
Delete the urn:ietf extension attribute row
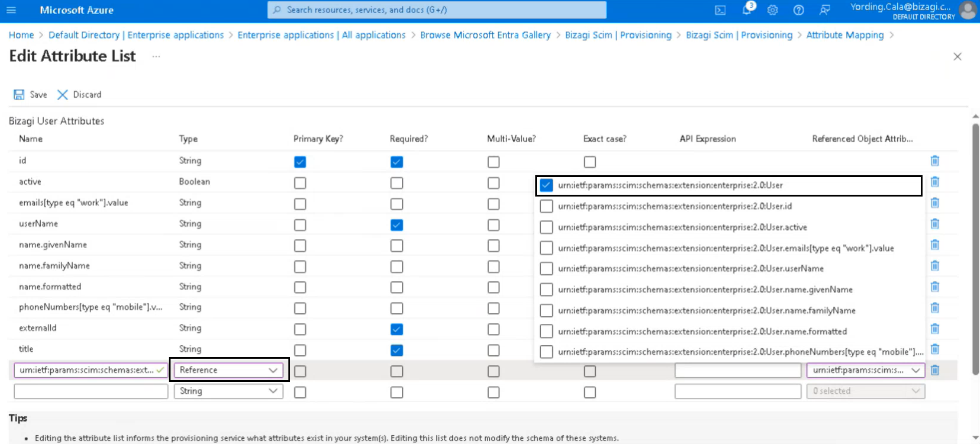[935, 370]
